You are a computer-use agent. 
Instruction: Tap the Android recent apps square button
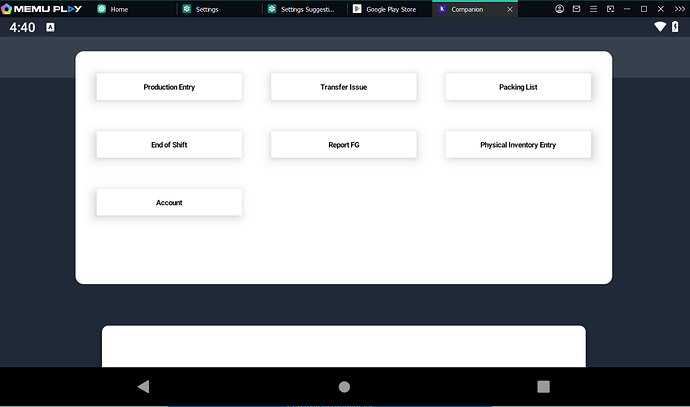[543, 386]
